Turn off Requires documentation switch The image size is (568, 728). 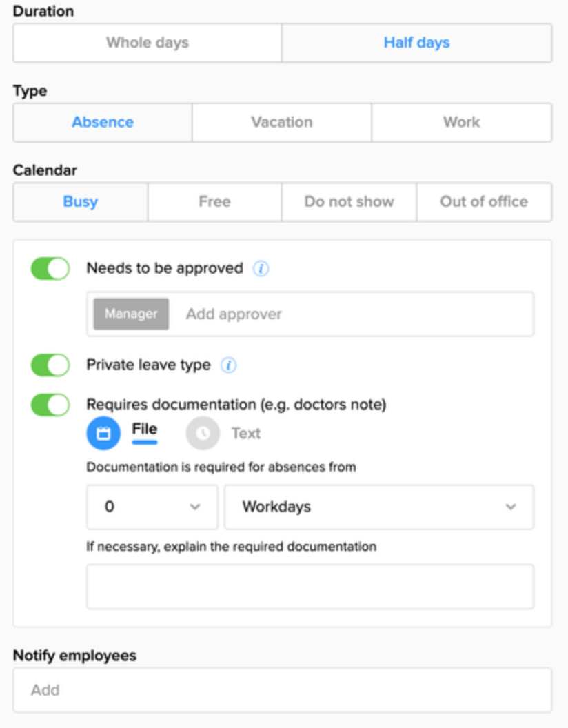point(50,405)
